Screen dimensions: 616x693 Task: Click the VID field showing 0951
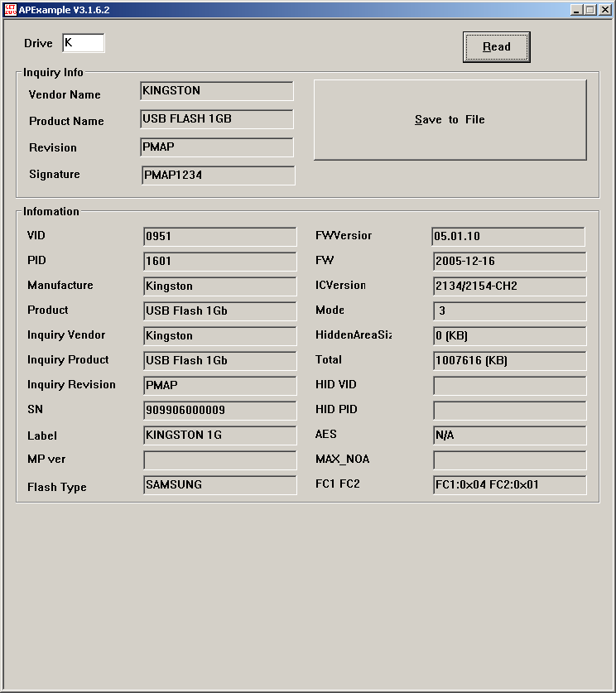[x=220, y=237]
